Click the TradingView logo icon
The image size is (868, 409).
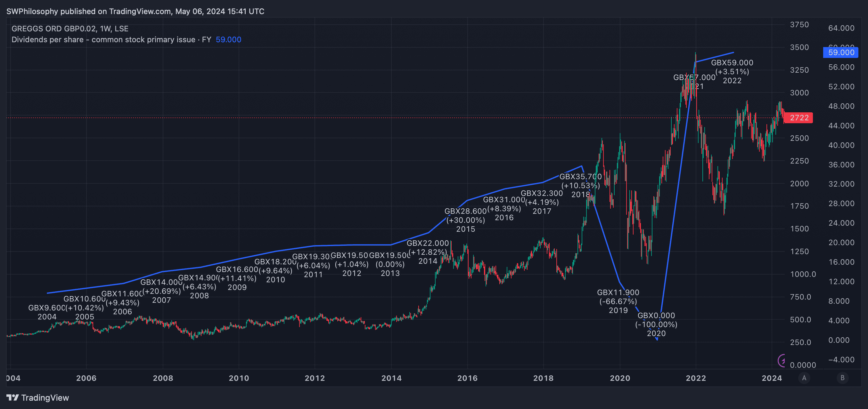[x=13, y=397]
